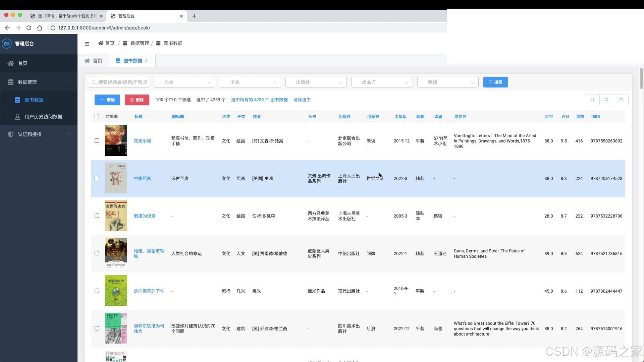Check the select-all checkbox in the table header
Image resolution: width=644 pixels, height=362 pixels.
(97, 116)
